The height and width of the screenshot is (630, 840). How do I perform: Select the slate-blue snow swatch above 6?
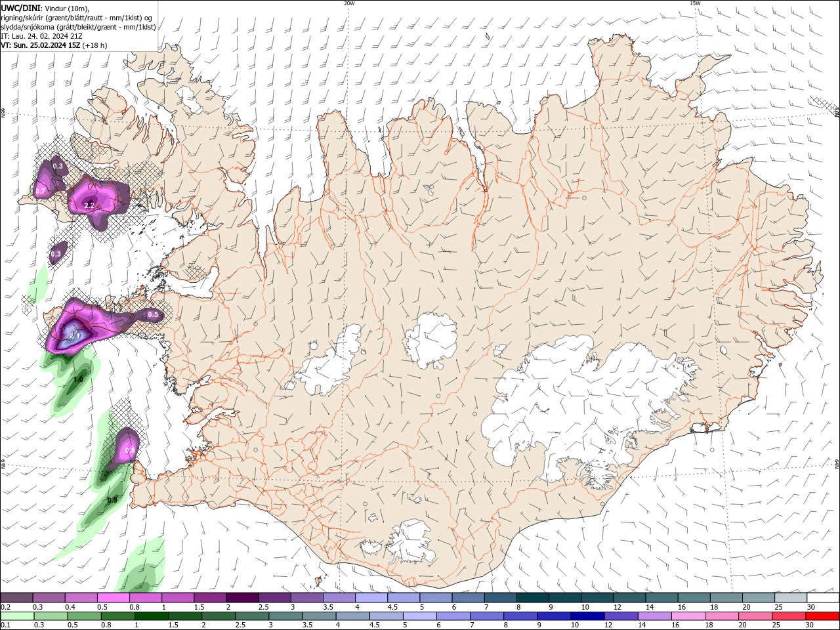click(468, 598)
